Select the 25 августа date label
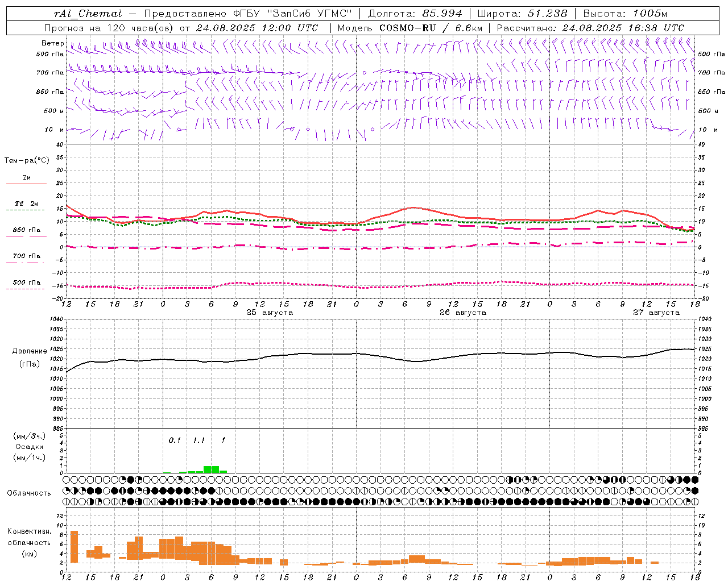728x582 pixels. pos(270,313)
